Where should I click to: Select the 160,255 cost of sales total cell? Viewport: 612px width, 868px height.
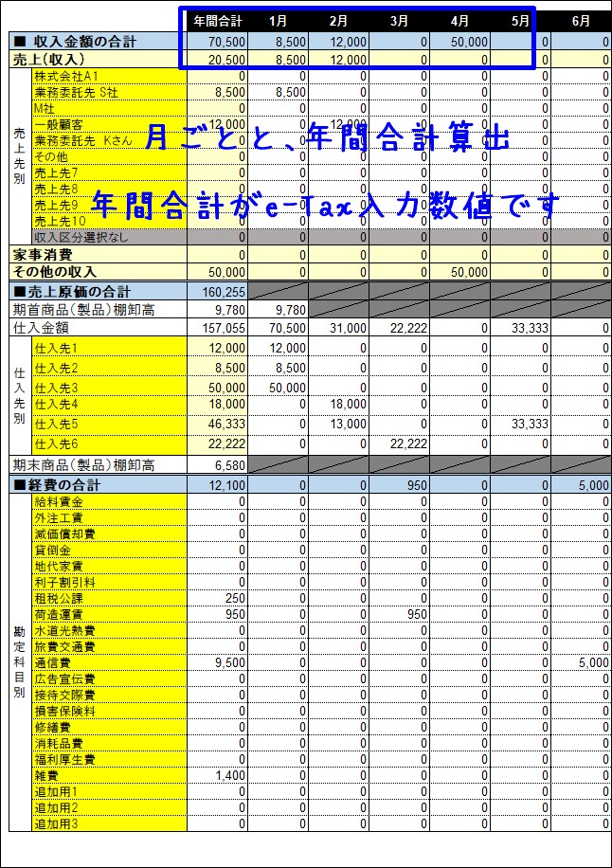pos(217,292)
